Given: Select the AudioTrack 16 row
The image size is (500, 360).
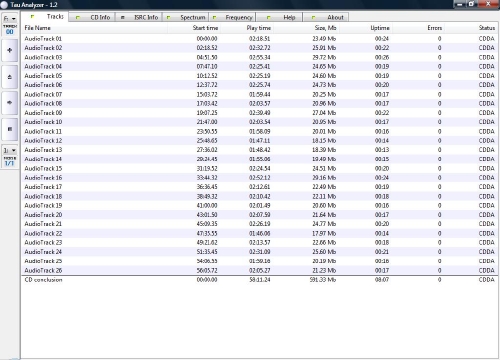Looking at the screenshot, I should click(260, 178).
